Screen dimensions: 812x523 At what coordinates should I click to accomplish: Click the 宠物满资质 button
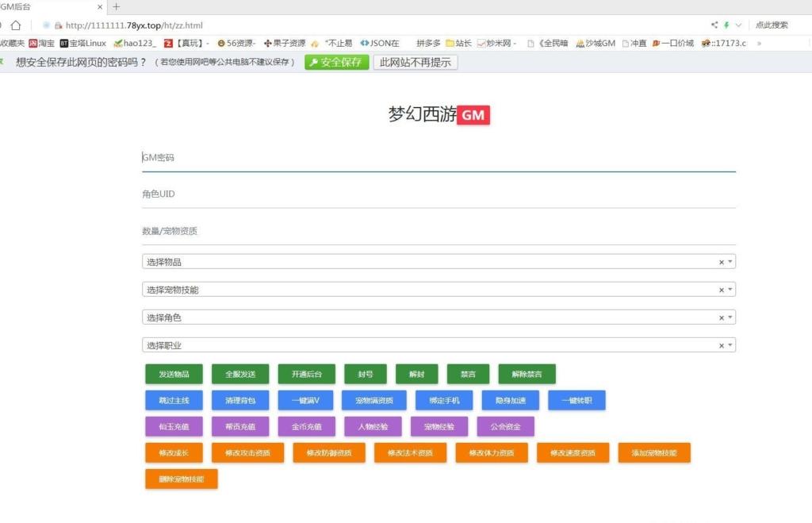coord(374,400)
